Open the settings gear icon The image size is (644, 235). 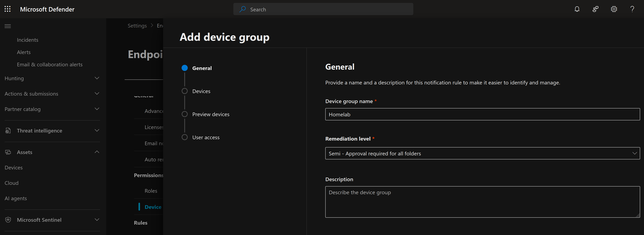614,9
